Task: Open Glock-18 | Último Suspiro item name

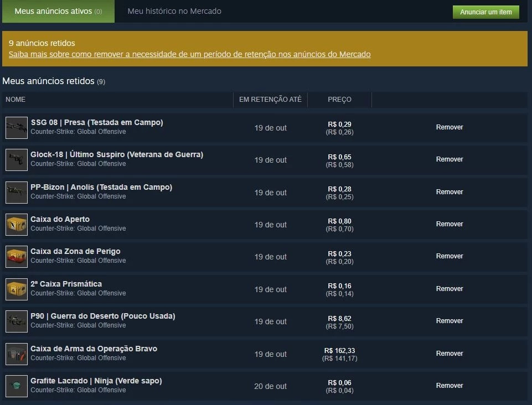Action: coord(117,155)
